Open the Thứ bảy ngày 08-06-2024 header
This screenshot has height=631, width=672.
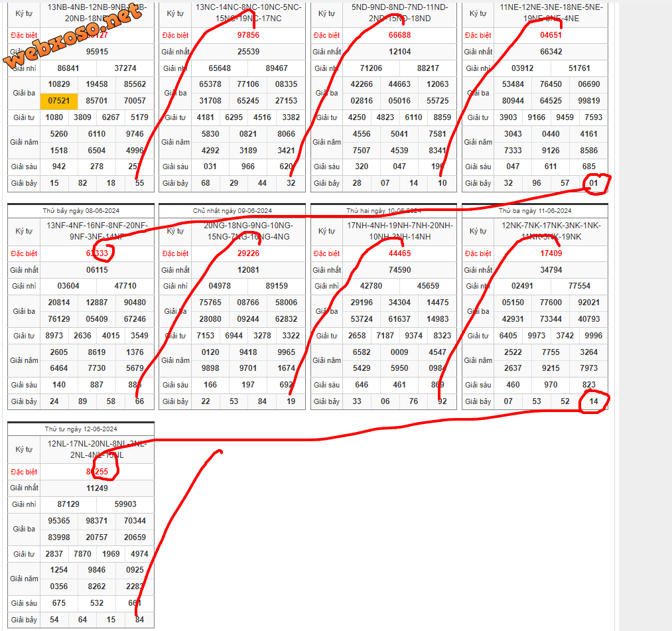tap(80, 211)
